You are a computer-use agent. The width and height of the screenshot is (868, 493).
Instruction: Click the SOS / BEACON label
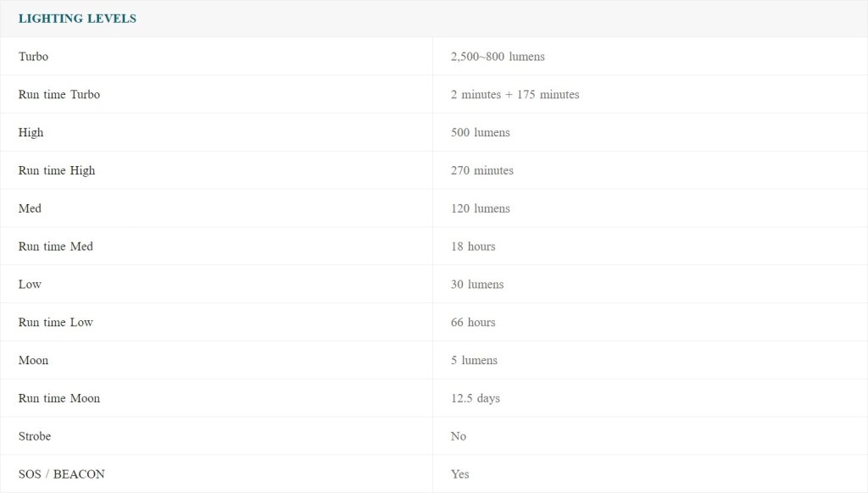point(62,474)
